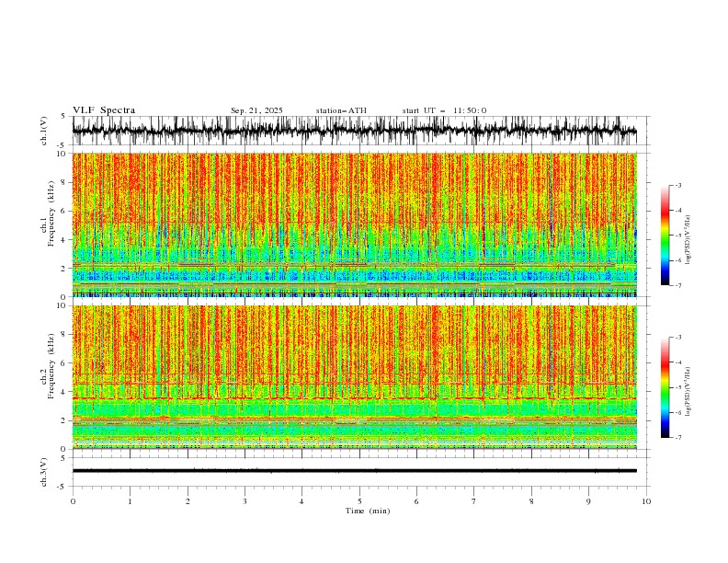This screenshot has height=563, width=728.
Task: Click the ch.1 color bar 'log(PSD)(V²/Hz)' label
Action: click(x=689, y=240)
